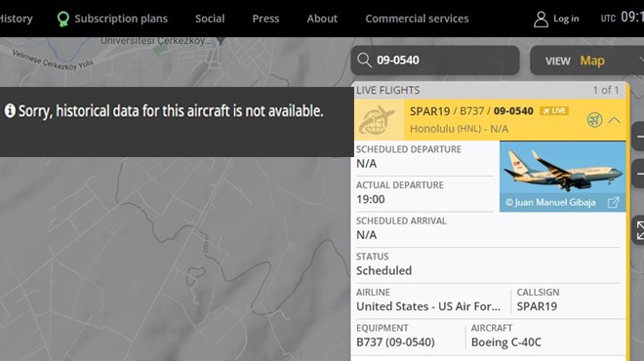The image size is (644, 361).
Task: Click the user profile icon
Action: coord(541,19)
